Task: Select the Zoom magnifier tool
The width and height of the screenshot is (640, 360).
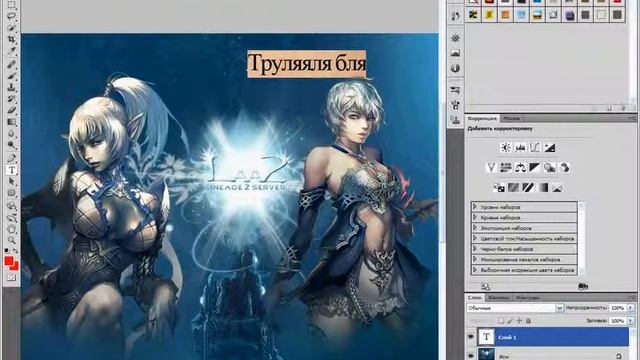Action: coord(11,240)
